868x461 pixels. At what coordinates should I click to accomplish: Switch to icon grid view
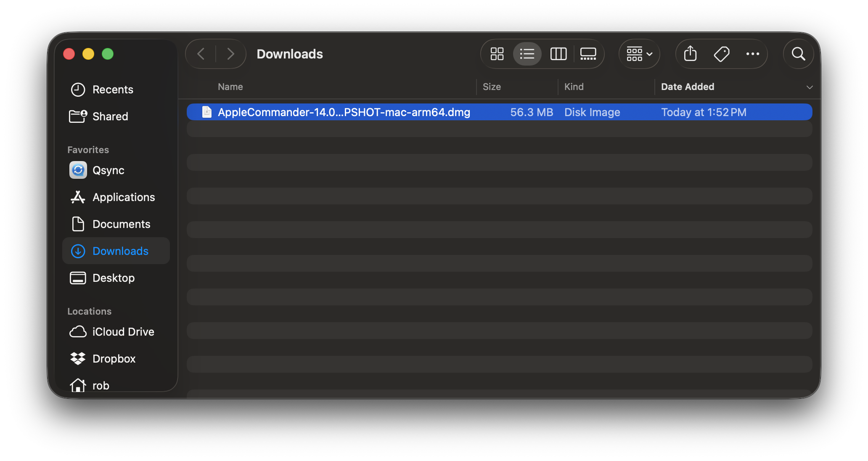[497, 54]
